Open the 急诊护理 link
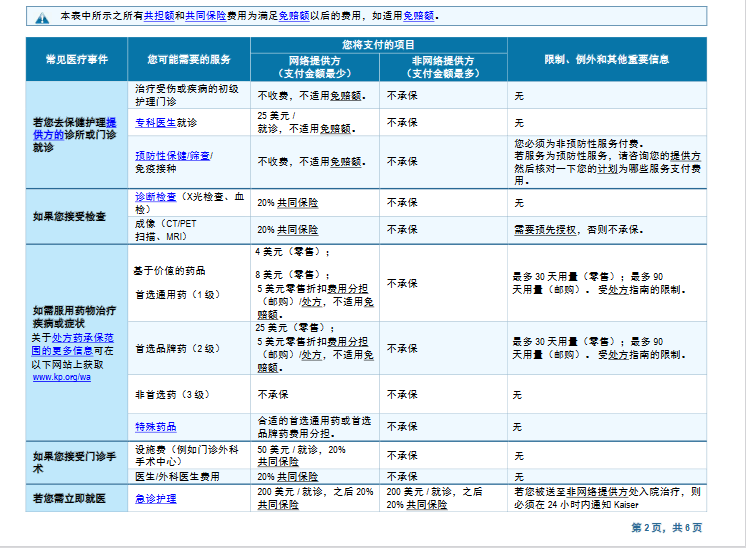The height and width of the screenshot is (548, 746). coord(155,498)
